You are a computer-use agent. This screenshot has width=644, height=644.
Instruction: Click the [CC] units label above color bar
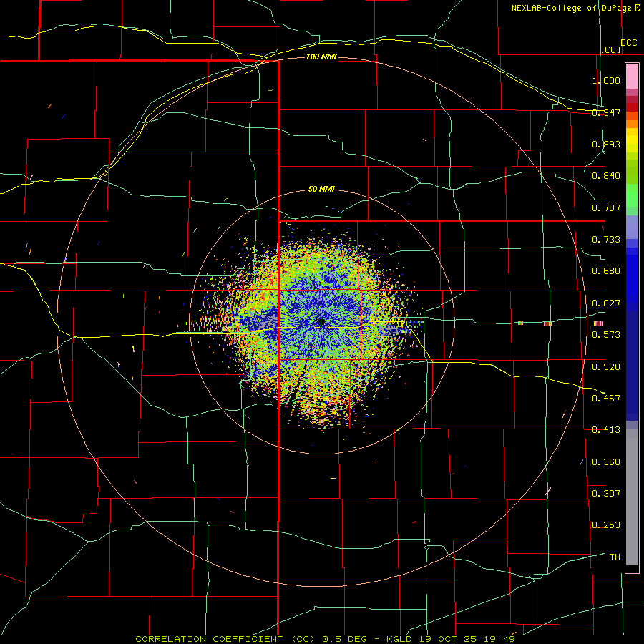point(611,49)
